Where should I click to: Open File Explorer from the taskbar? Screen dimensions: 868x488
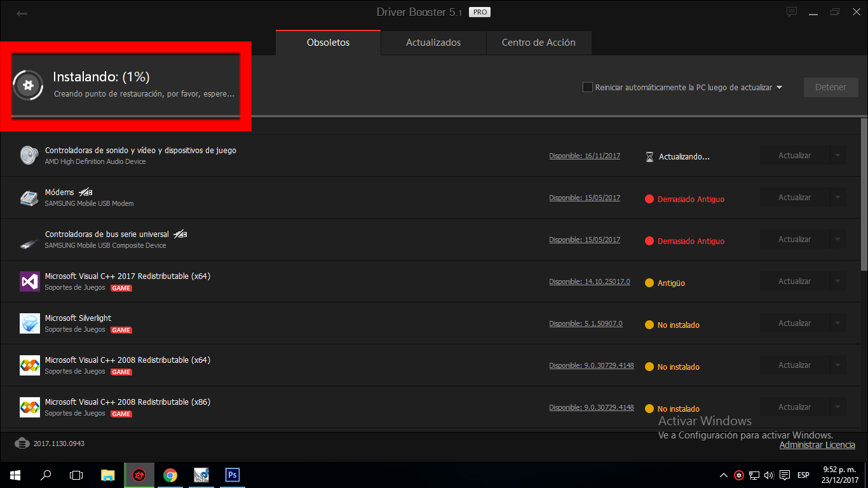(x=108, y=475)
